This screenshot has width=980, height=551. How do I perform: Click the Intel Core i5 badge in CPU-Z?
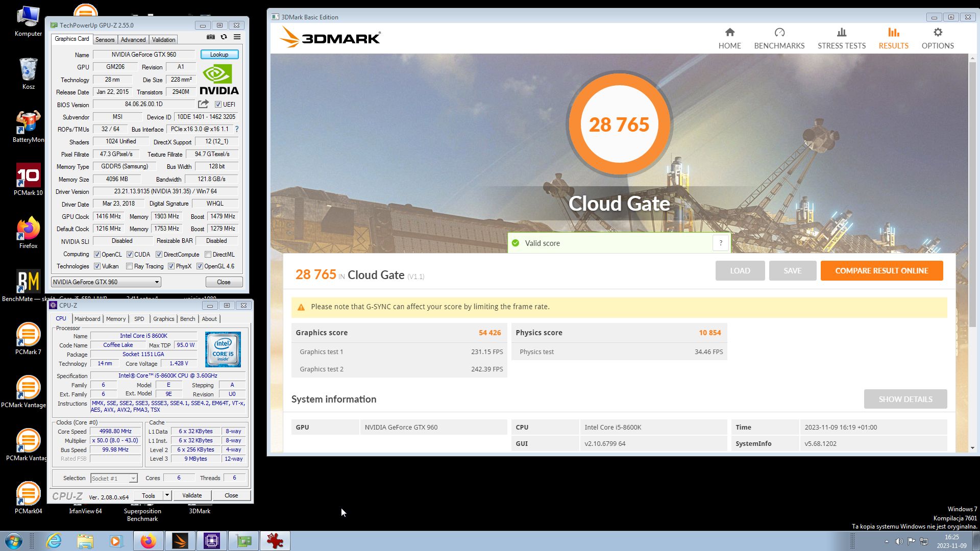click(223, 349)
